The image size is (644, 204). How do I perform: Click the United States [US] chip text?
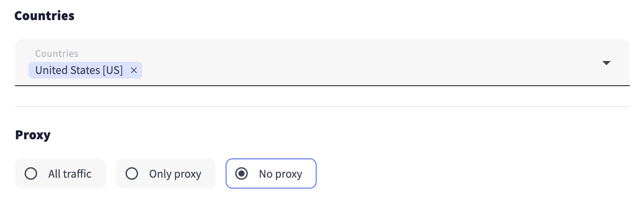(x=79, y=71)
